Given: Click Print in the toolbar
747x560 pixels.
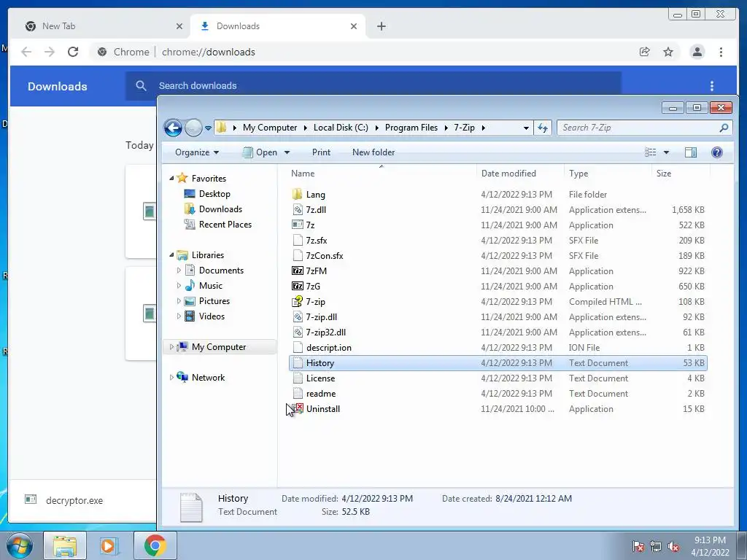Looking at the screenshot, I should pos(321,152).
